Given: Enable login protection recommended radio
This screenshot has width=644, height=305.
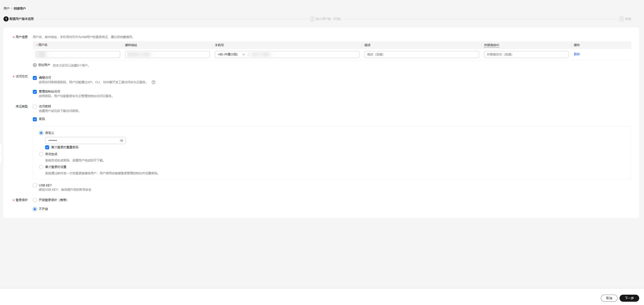Looking at the screenshot, I should (35, 200).
